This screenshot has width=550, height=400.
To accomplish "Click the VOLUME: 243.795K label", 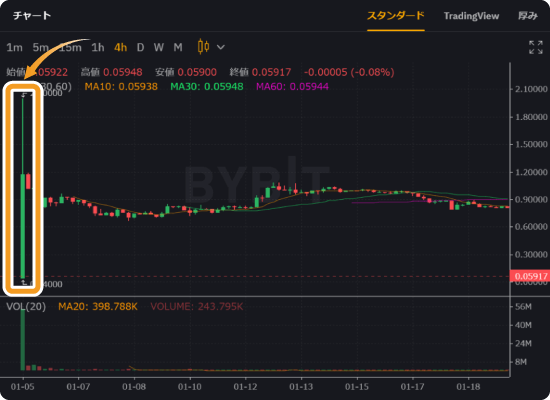I will [197, 307].
